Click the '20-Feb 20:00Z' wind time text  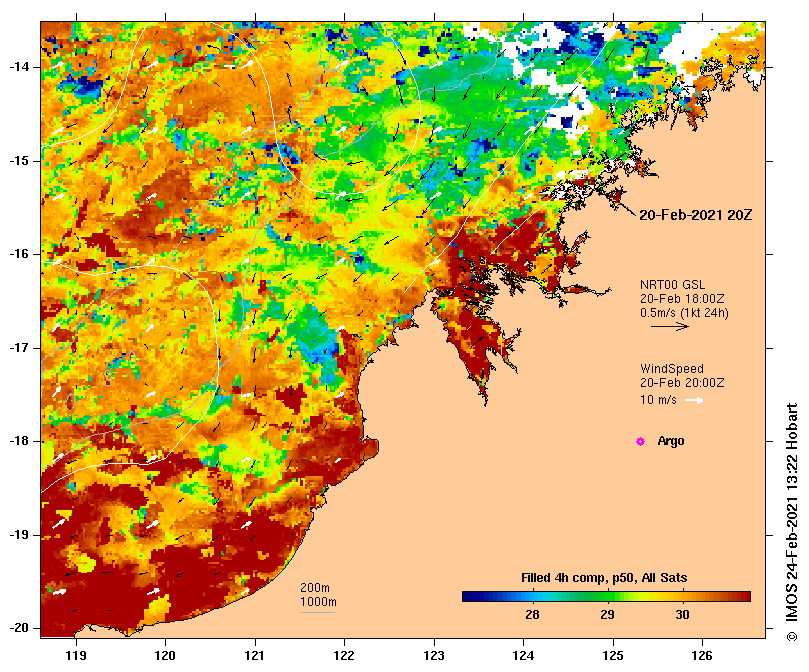point(682,383)
